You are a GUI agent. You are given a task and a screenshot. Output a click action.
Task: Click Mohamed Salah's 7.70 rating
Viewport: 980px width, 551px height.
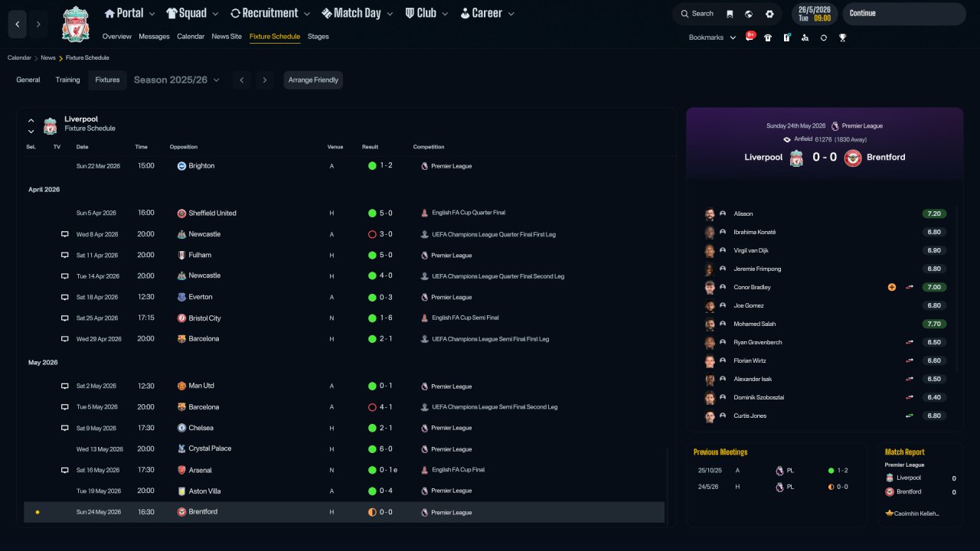click(x=934, y=324)
